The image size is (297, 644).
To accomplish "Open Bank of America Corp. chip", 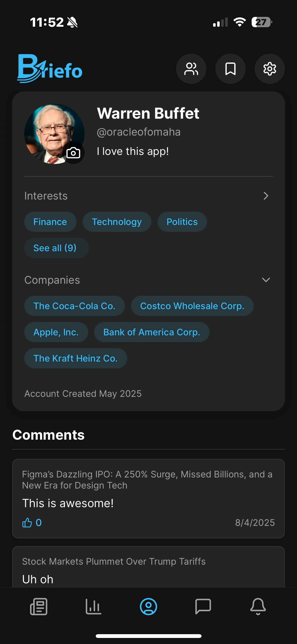I will 152,332.
